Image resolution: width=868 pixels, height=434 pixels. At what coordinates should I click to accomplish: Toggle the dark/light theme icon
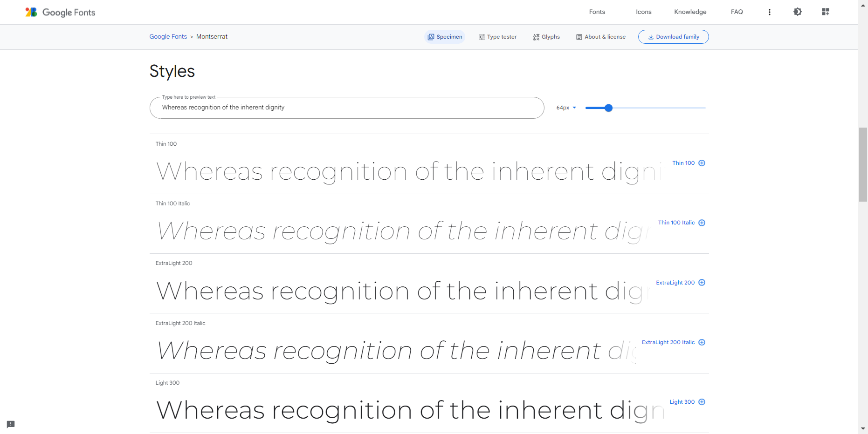pyautogui.click(x=797, y=12)
